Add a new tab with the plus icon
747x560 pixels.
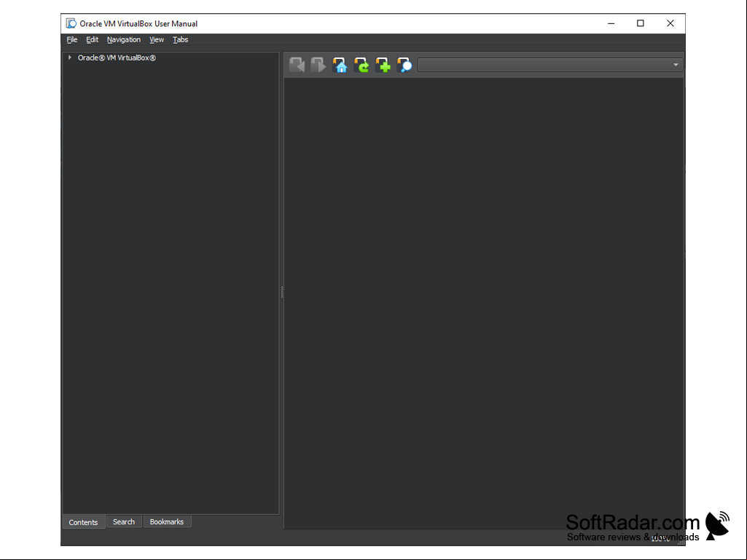coord(383,65)
